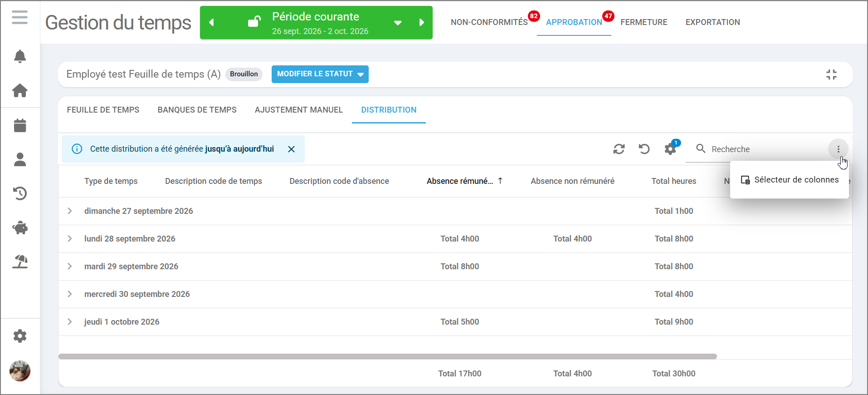Click the horizontal table scrollbar
The width and height of the screenshot is (868, 395).
(x=388, y=356)
